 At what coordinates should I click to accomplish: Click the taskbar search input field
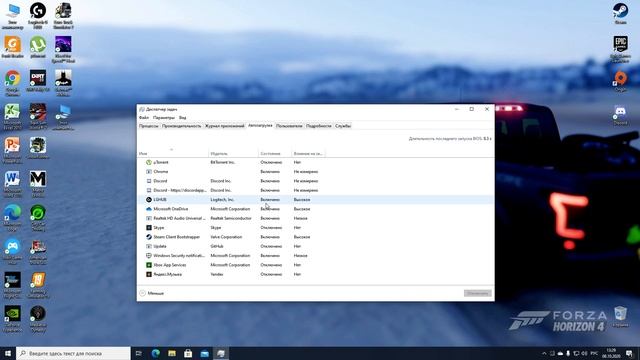point(73,353)
